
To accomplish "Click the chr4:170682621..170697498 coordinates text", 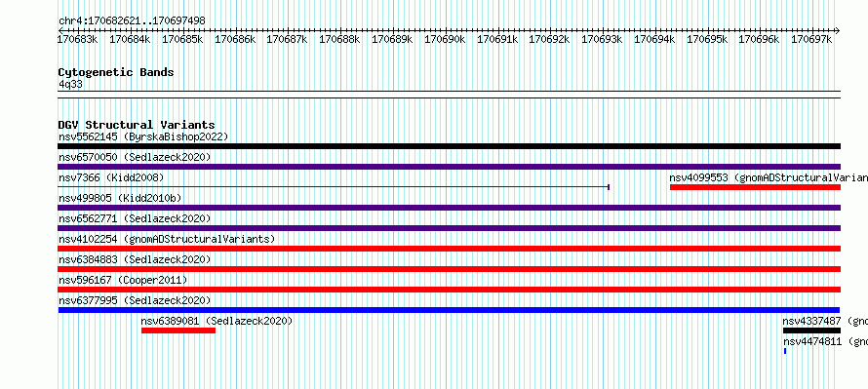I will [132, 21].
